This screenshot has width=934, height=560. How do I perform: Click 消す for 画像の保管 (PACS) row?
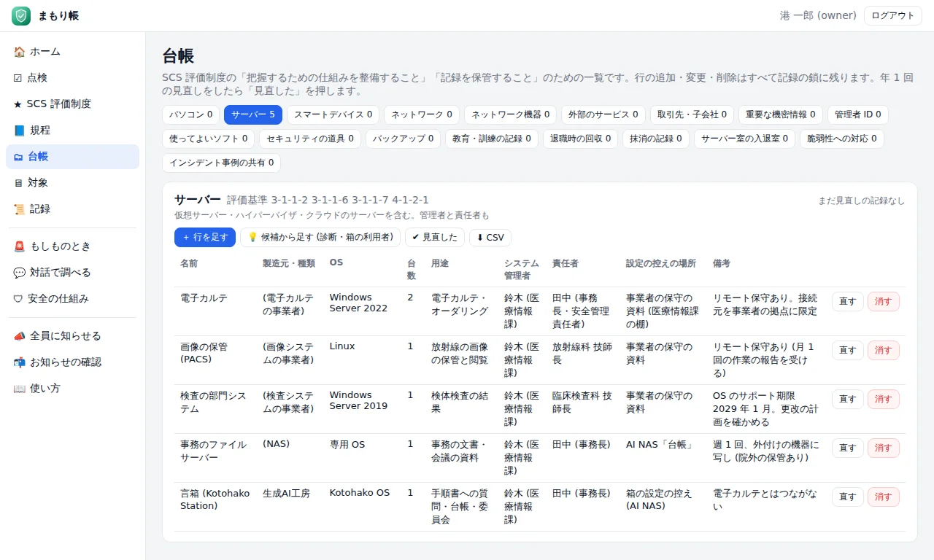[884, 351]
